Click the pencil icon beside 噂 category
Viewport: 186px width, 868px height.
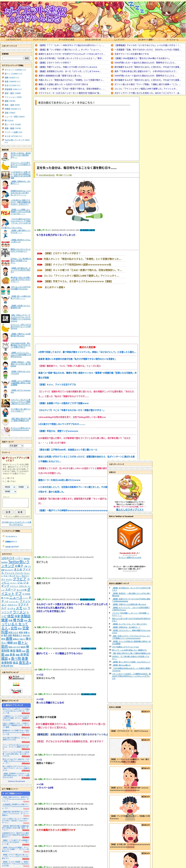pos(3,120)
